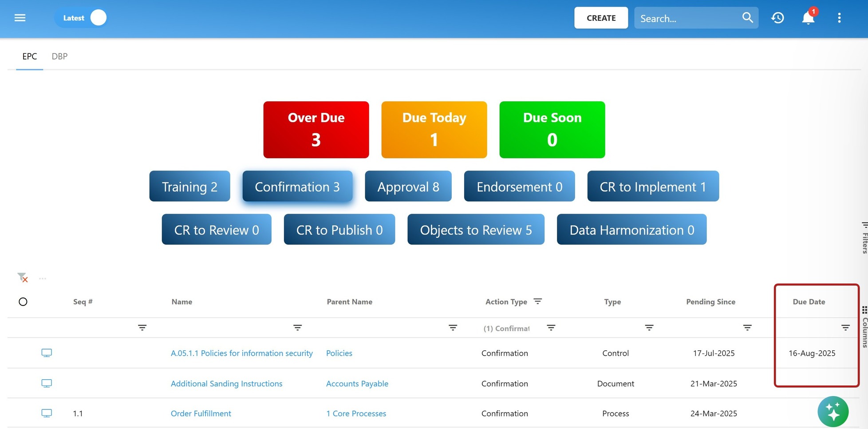Viewport: 868px width, 429px height.
Task: Clear all filters with the funnel-x icon
Action: 22,278
